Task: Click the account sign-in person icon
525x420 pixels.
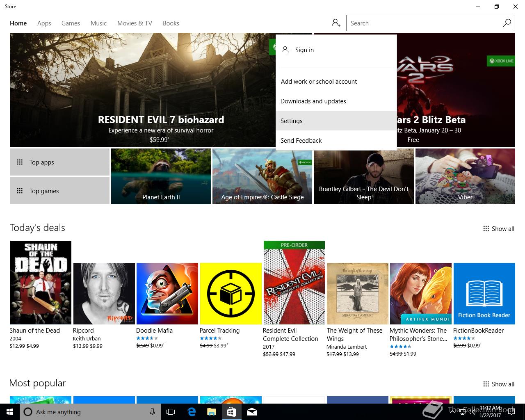Action: point(336,23)
